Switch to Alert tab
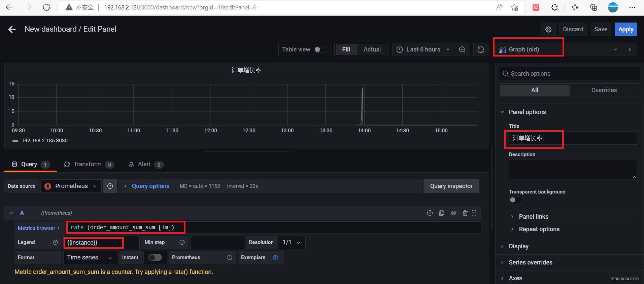Image resolution: width=644 pixels, height=284 pixels. click(x=146, y=164)
